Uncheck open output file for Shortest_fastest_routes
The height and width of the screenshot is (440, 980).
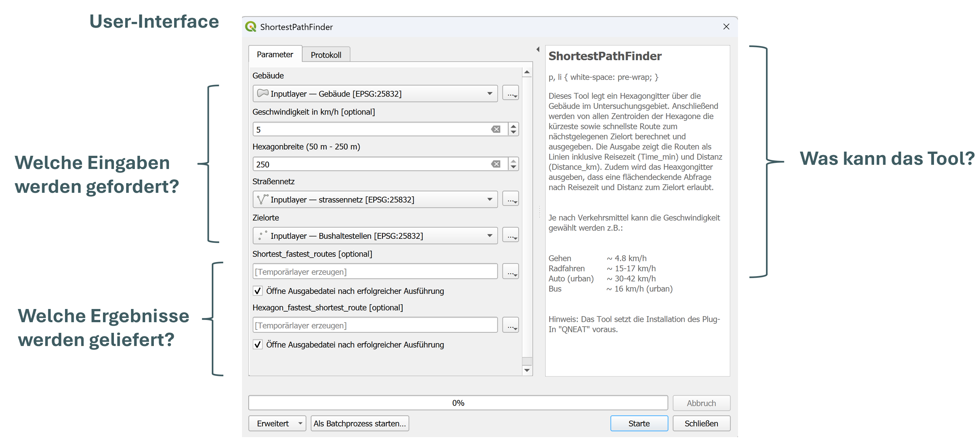pyautogui.click(x=257, y=291)
